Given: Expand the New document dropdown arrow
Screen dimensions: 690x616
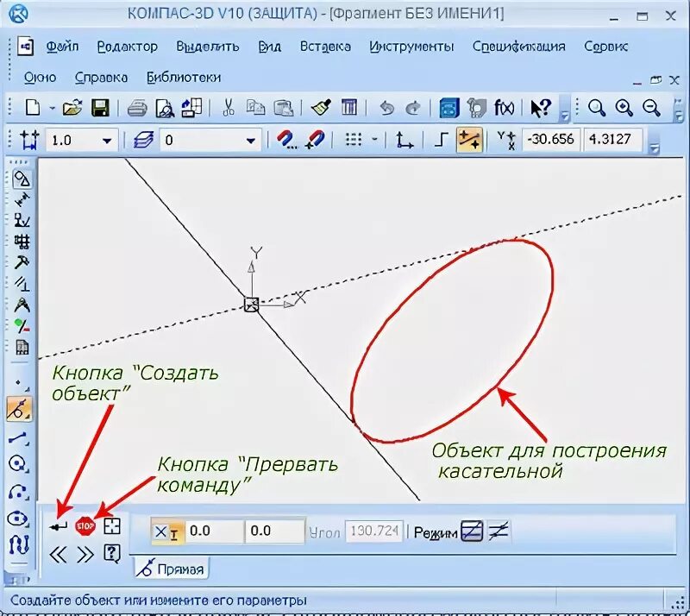Looking at the screenshot, I should coord(52,108).
